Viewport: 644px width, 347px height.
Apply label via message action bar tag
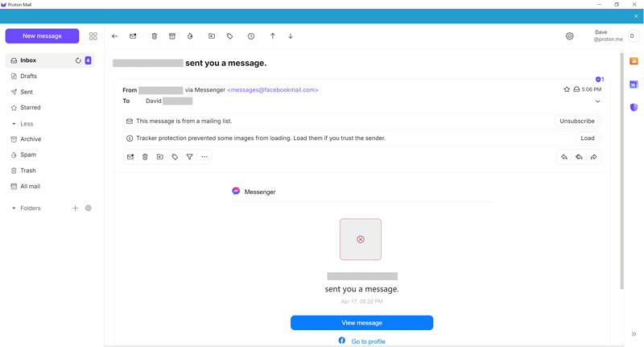click(175, 157)
